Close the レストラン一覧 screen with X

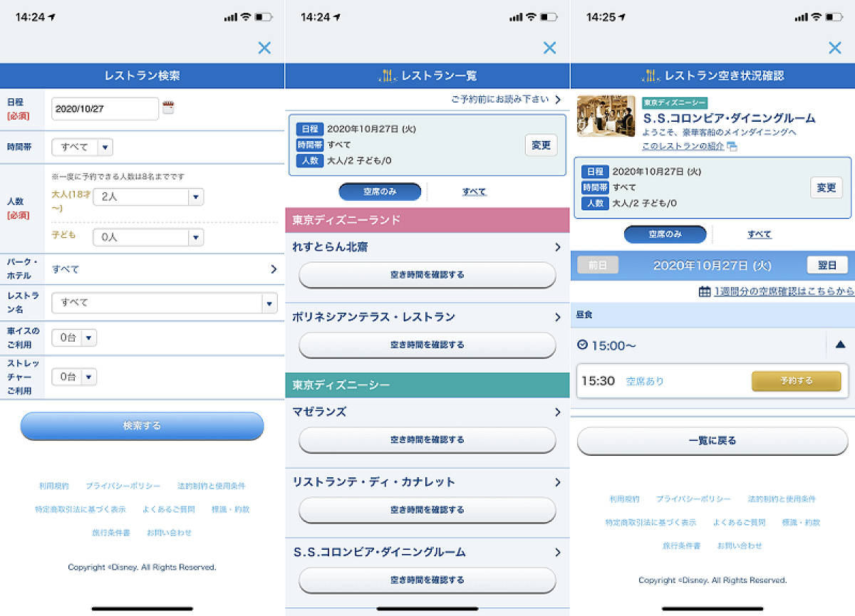coord(549,48)
